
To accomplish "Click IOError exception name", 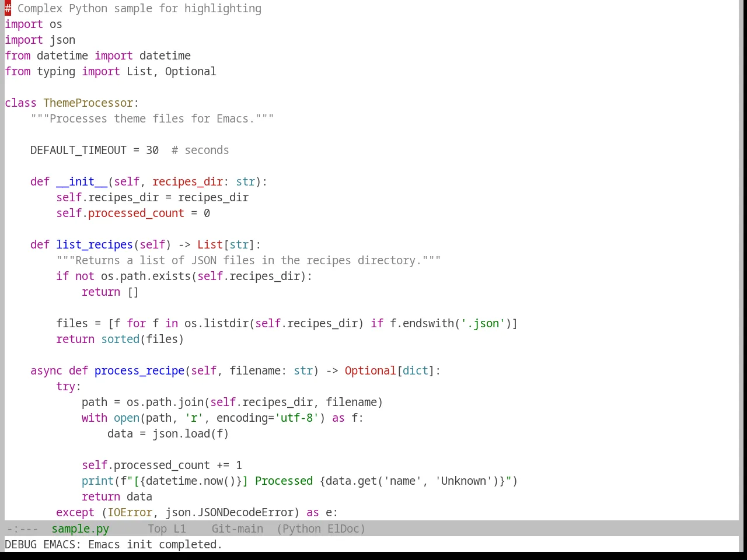I will [x=130, y=512].
